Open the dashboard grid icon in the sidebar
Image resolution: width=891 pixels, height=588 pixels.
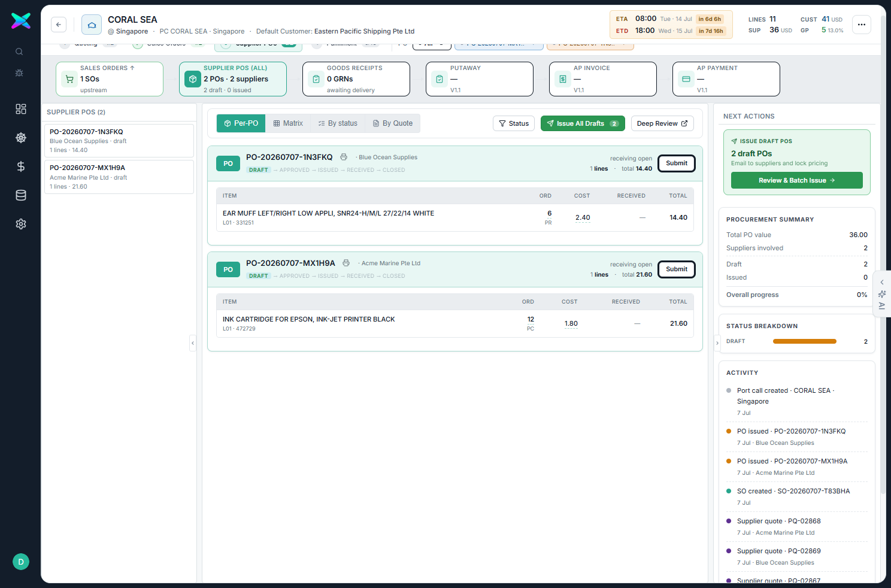click(x=21, y=108)
